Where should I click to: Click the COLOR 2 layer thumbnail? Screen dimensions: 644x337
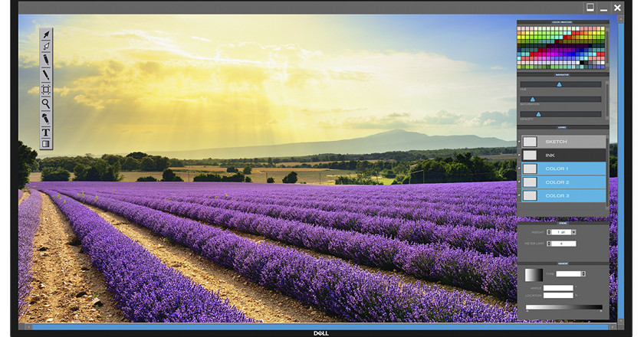point(530,182)
